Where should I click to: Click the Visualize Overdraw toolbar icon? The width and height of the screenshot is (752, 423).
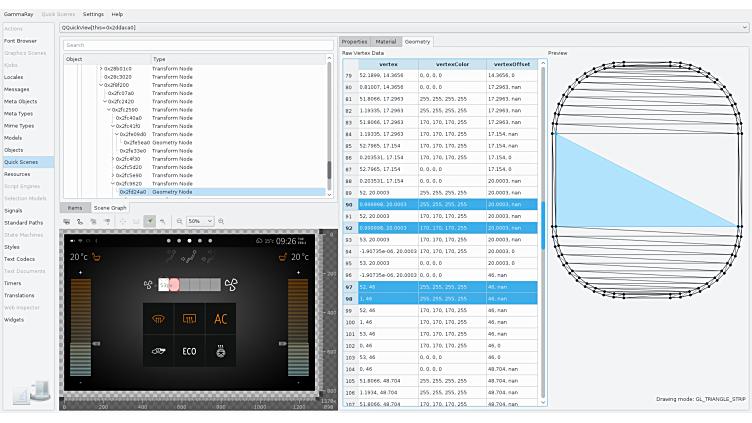(x=80, y=220)
